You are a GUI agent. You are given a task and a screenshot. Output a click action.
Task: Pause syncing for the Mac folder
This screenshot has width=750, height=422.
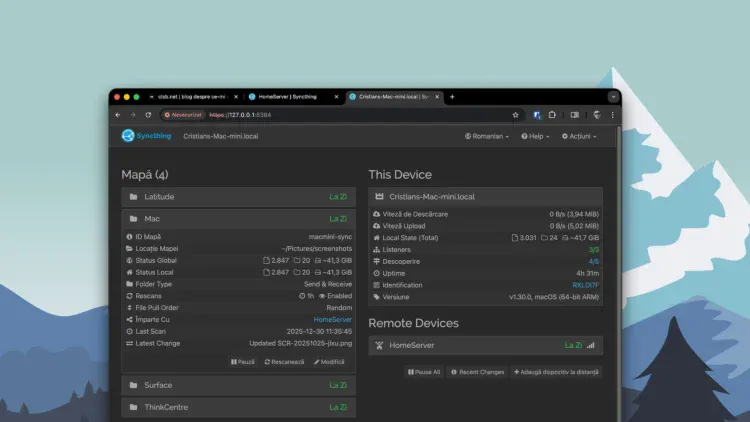click(244, 361)
